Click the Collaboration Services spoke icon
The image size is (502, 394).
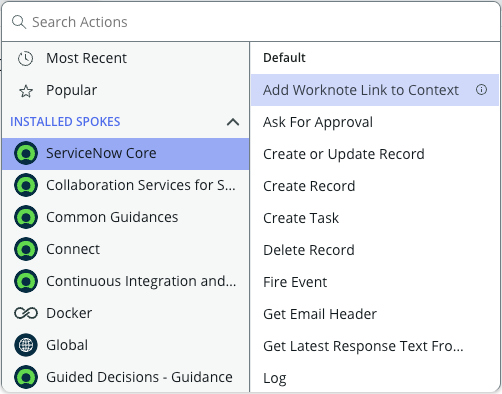coord(26,185)
